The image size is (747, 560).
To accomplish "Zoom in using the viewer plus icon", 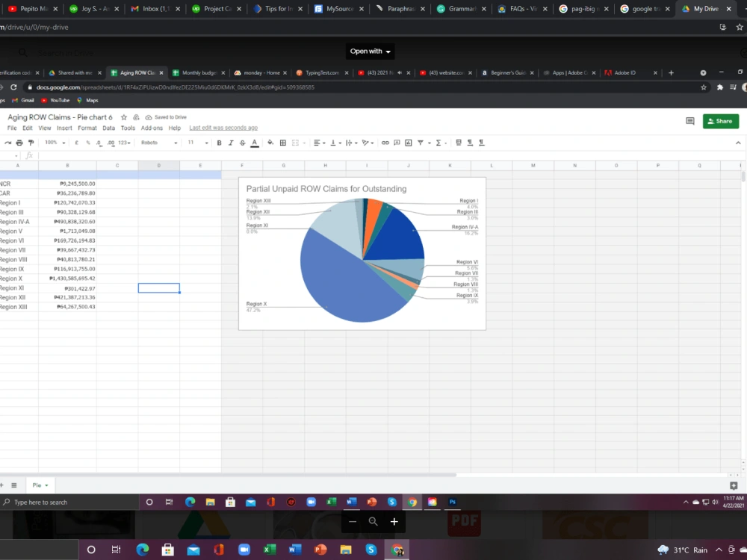I will [394, 521].
